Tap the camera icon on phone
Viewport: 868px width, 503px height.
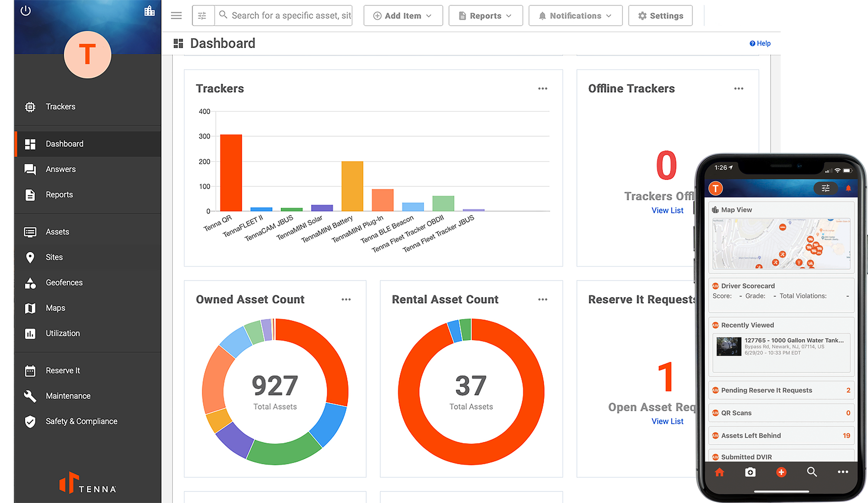click(750, 472)
